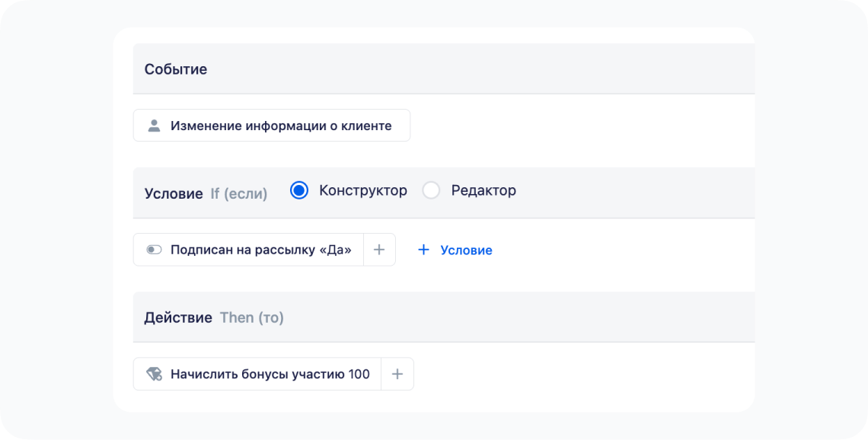
Task: Click the Начислить бонусы участию 100 chip
Action: (x=272, y=374)
